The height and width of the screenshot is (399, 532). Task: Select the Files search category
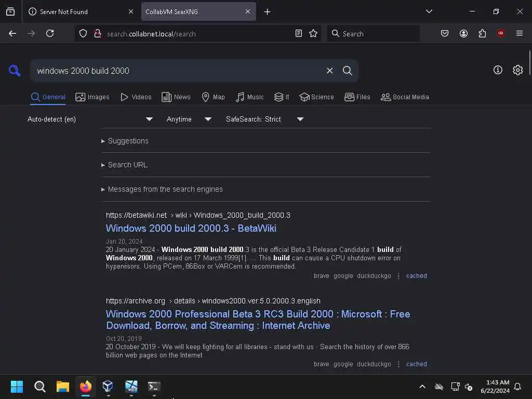click(x=357, y=97)
